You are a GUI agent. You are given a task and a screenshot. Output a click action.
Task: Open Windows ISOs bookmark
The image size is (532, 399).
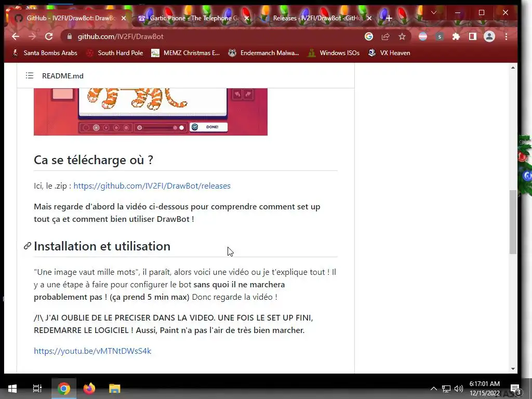pos(334,53)
